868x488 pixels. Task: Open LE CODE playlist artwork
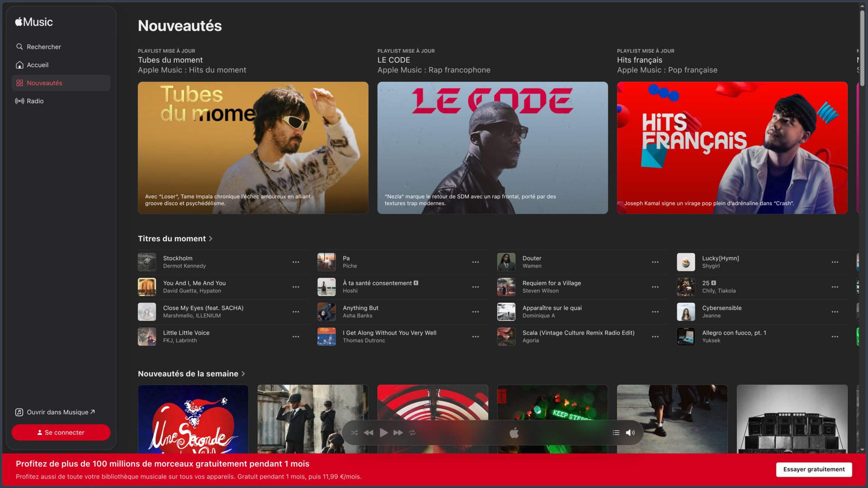coord(493,148)
